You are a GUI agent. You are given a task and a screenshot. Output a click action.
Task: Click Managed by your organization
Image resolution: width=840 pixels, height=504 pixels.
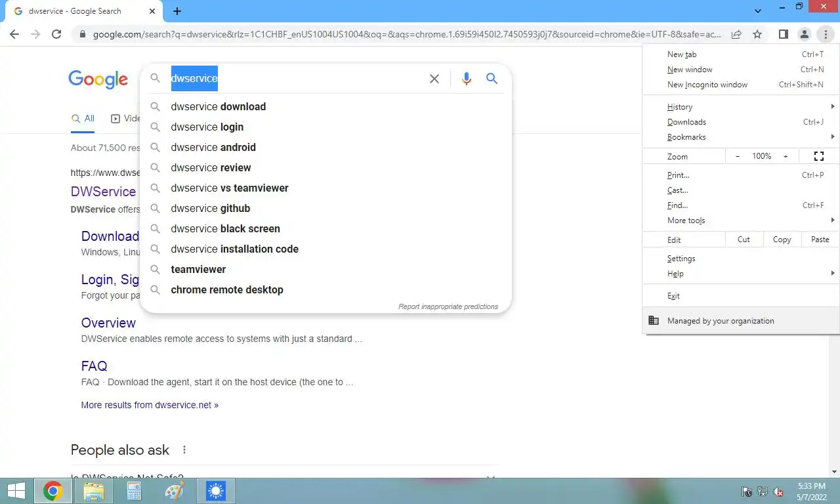click(x=741, y=321)
